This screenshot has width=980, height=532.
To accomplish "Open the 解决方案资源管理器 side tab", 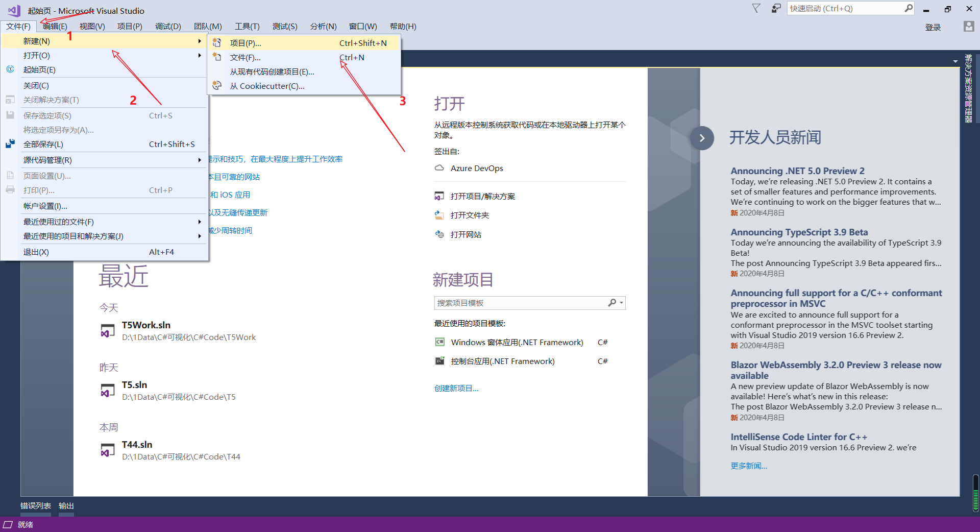I will click(968, 88).
